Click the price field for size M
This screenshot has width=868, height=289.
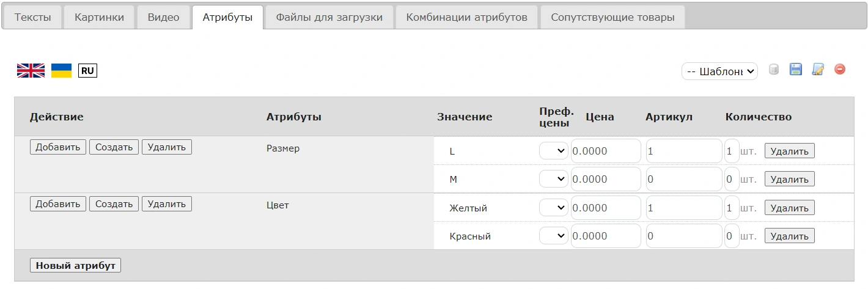pos(606,179)
